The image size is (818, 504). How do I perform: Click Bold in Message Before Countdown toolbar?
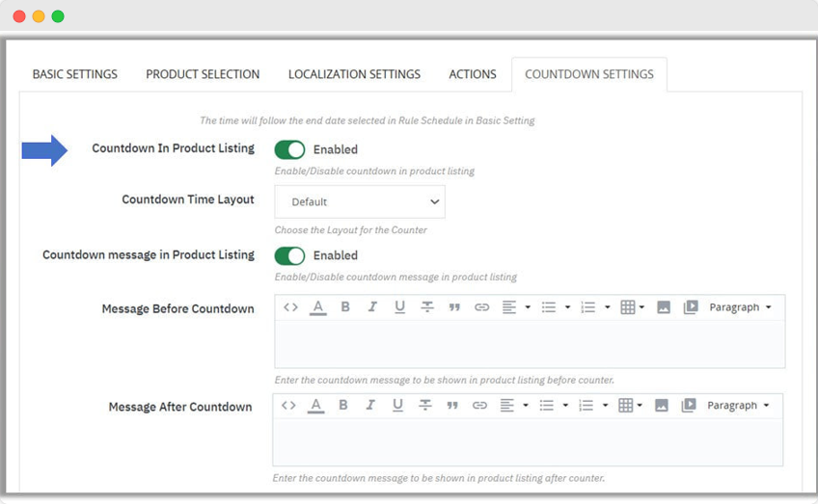coord(345,307)
